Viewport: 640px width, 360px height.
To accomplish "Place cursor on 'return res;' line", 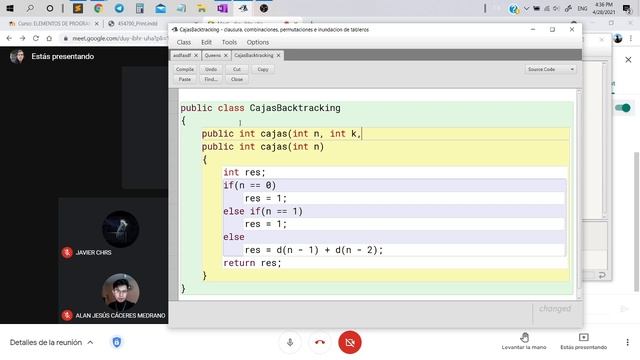I will (252, 263).
